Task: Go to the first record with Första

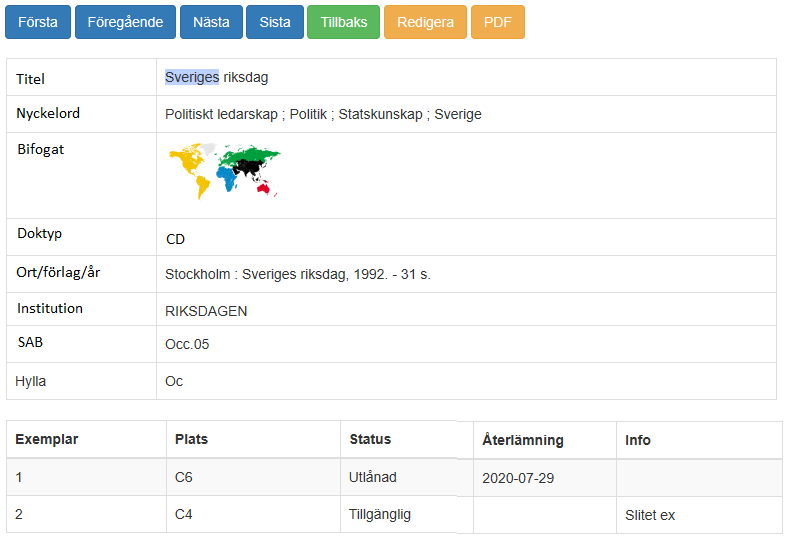Action: (x=38, y=22)
